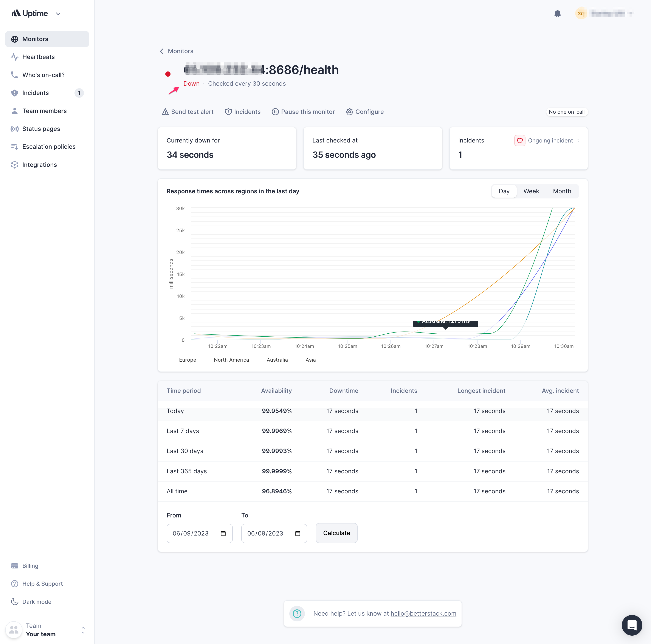Click the Today availability 99.9549%
Screen dimensions: 651x644
277,411
